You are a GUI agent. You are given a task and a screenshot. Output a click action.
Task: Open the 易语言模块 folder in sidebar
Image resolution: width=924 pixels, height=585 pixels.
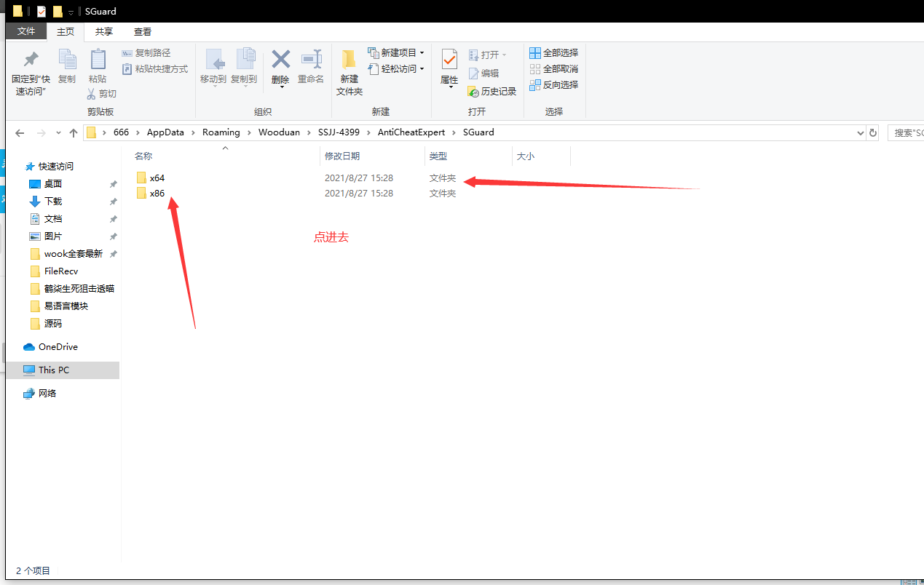[x=59, y=306]
